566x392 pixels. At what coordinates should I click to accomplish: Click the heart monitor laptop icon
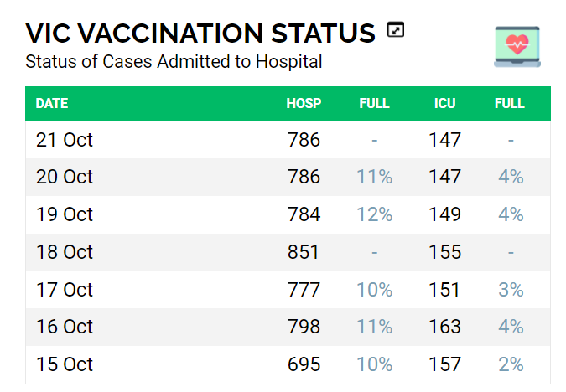(x=517, y=46)
